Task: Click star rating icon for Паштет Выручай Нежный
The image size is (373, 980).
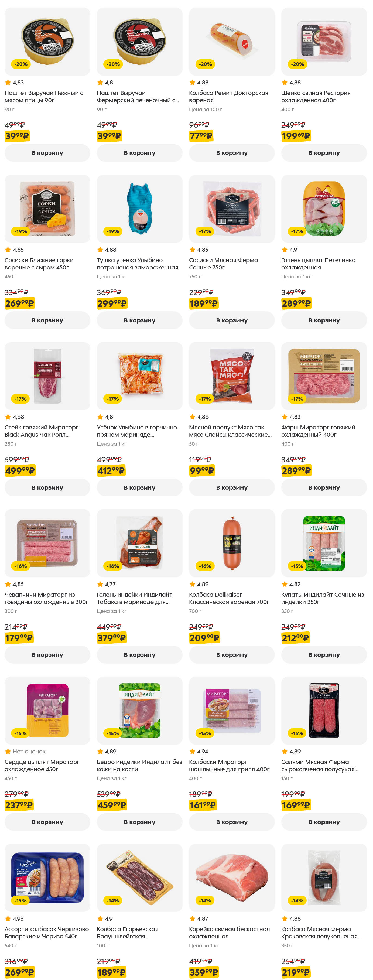Action: tap(8, 83)
